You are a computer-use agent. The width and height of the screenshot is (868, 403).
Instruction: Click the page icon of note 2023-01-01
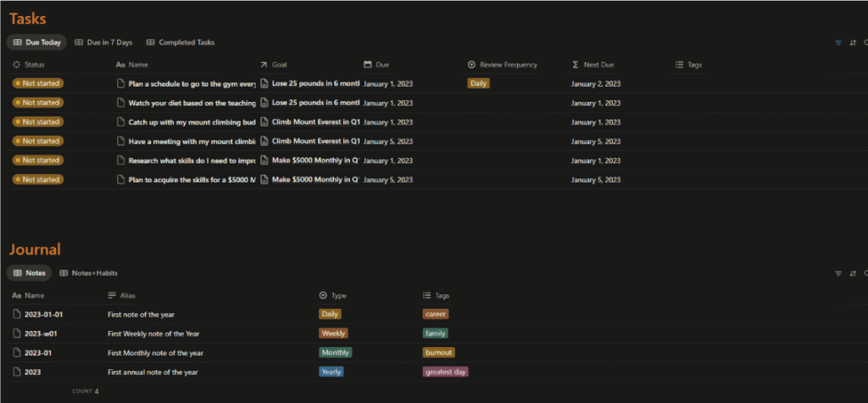pos(17,314)
